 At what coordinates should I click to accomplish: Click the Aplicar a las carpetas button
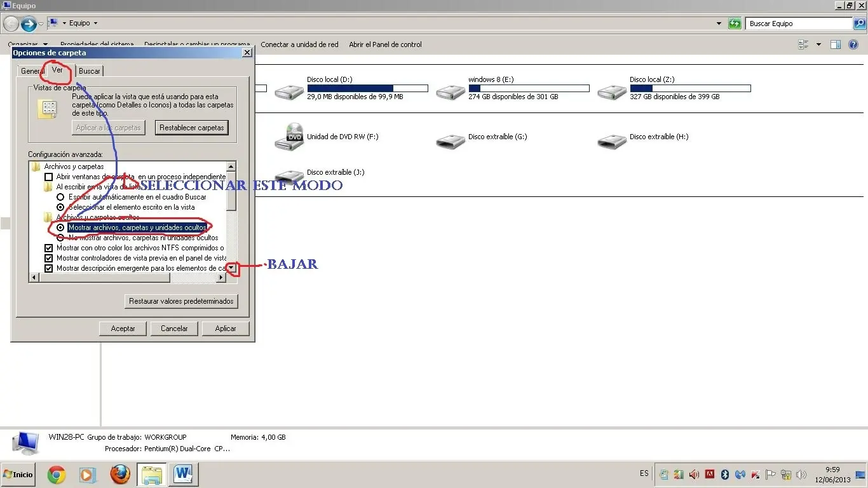108,128
